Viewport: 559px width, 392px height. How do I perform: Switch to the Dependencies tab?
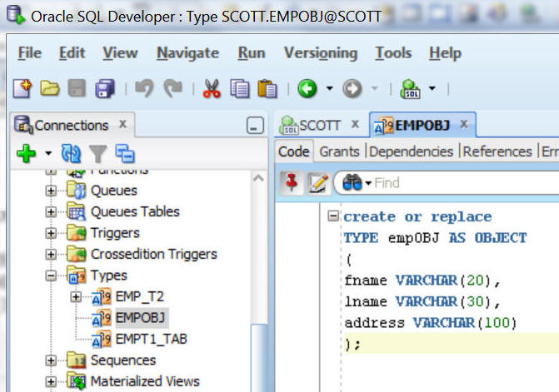coord(411,151)
